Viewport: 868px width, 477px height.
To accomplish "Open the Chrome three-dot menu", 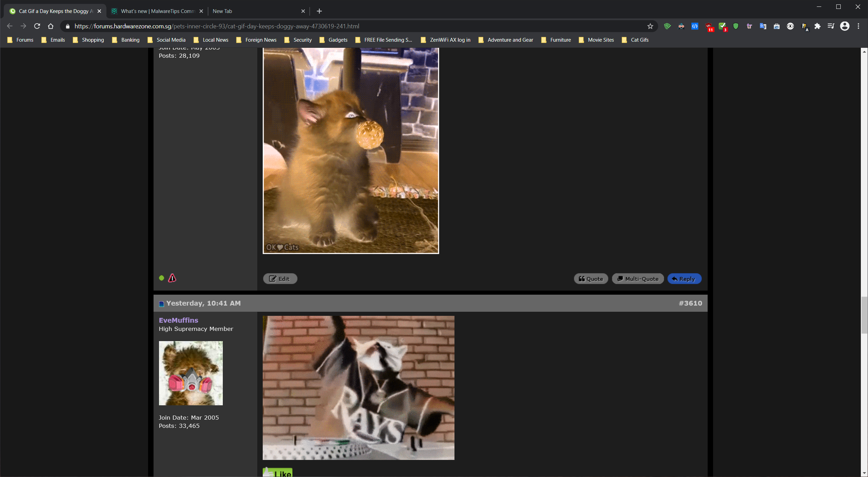I will [x=858, y=26].
